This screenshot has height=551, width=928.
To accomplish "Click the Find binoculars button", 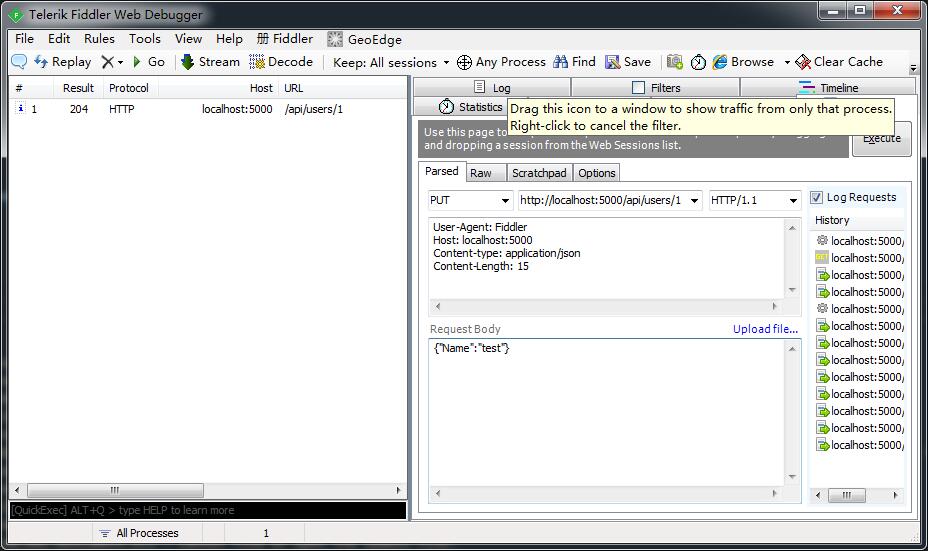I will 574,62.
